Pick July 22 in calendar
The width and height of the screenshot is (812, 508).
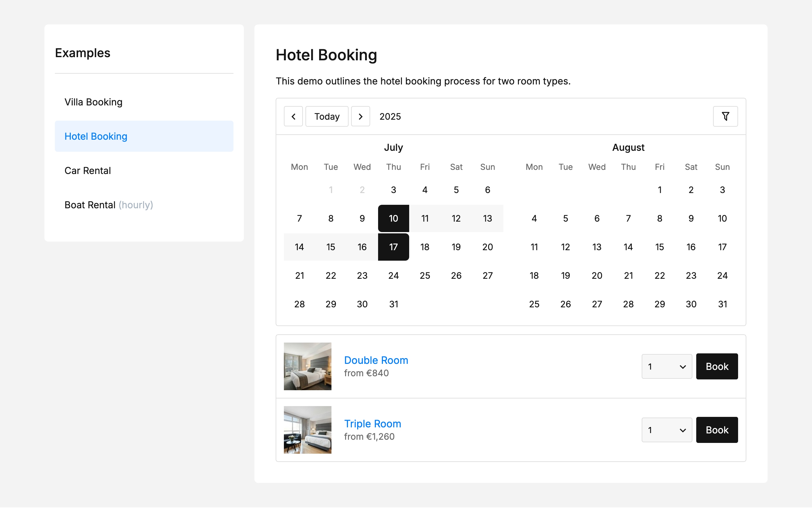331,276
